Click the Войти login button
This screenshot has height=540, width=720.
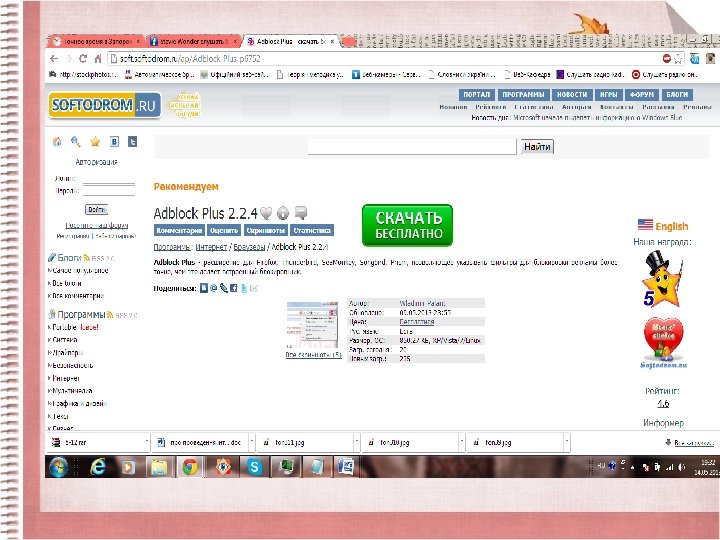[x=96, y=209]
